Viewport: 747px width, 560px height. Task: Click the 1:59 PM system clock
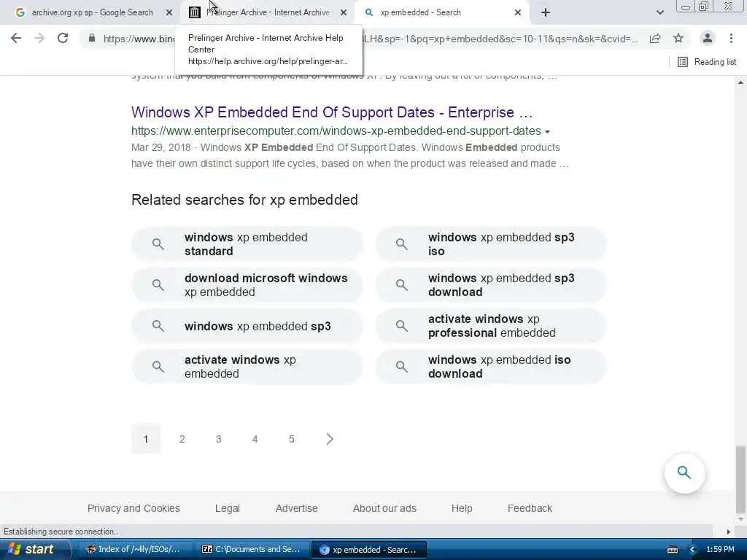pyautogui.click(x=720, y=549)
